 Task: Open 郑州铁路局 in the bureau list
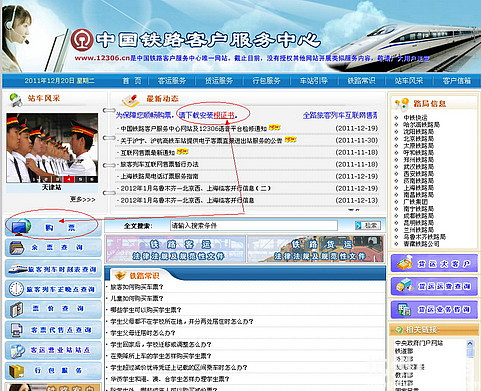[x=419, y=160]
